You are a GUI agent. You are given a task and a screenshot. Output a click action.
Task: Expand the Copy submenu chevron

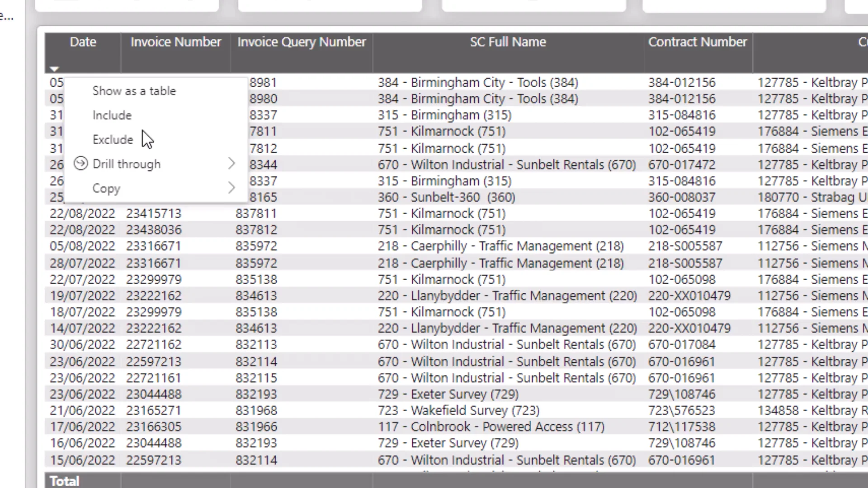pos(231,188)
